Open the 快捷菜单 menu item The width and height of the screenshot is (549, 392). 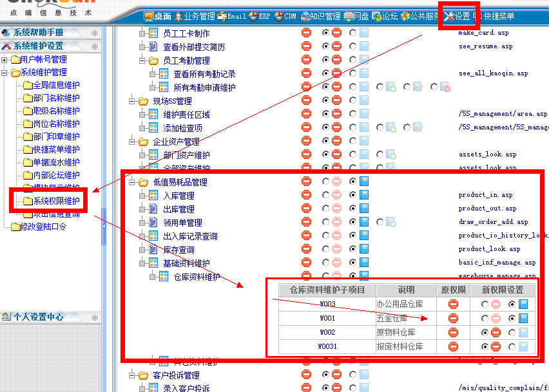coord(494,16)
